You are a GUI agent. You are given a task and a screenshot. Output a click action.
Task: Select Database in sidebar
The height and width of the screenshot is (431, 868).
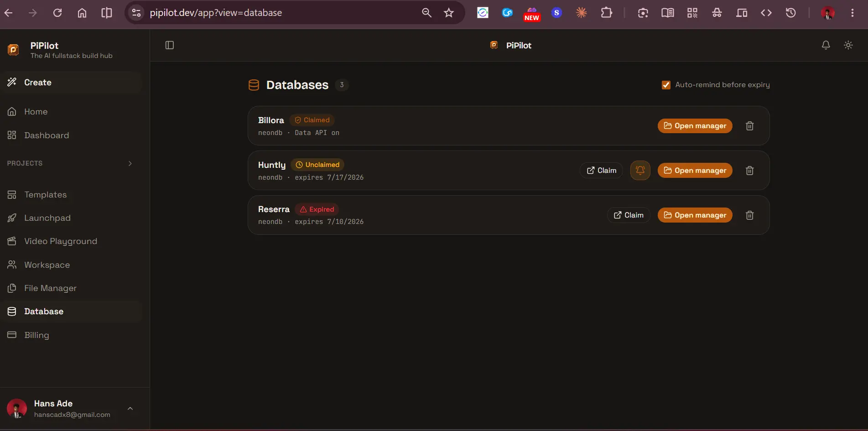71,312
